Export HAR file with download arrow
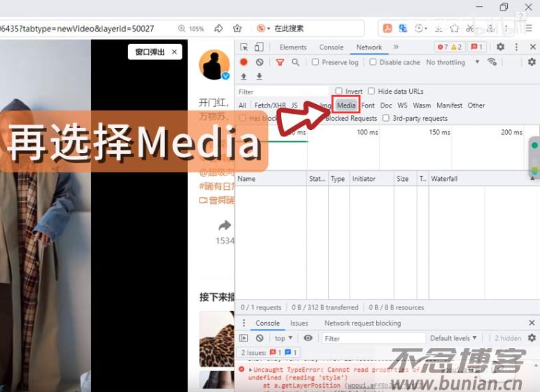The height and width of the screenshot is (392, 540). coord(260,76)
